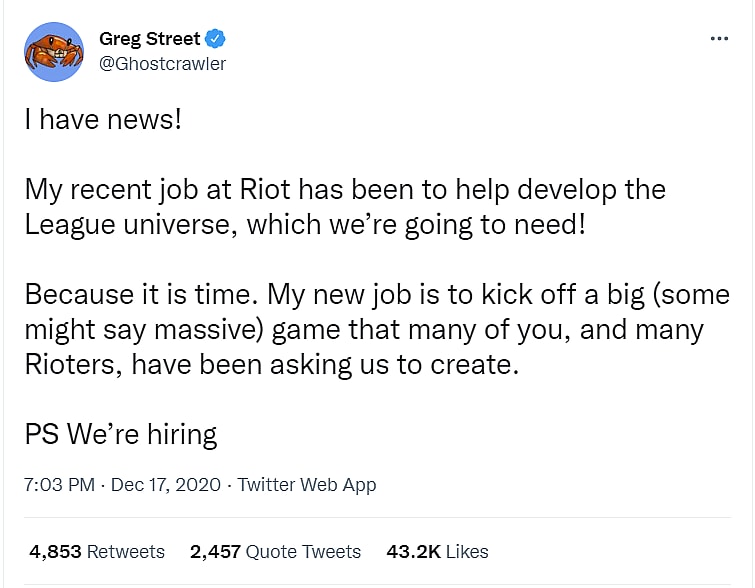This screenshot has height=588, width=755.
Task: Click the @Ghostcrawler handle
Action: 163,63
